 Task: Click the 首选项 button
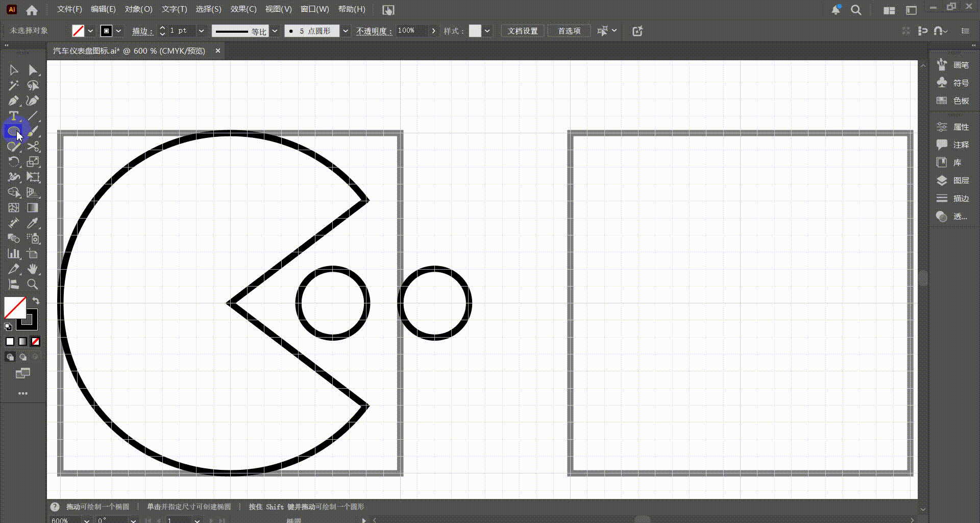point(569,31)
